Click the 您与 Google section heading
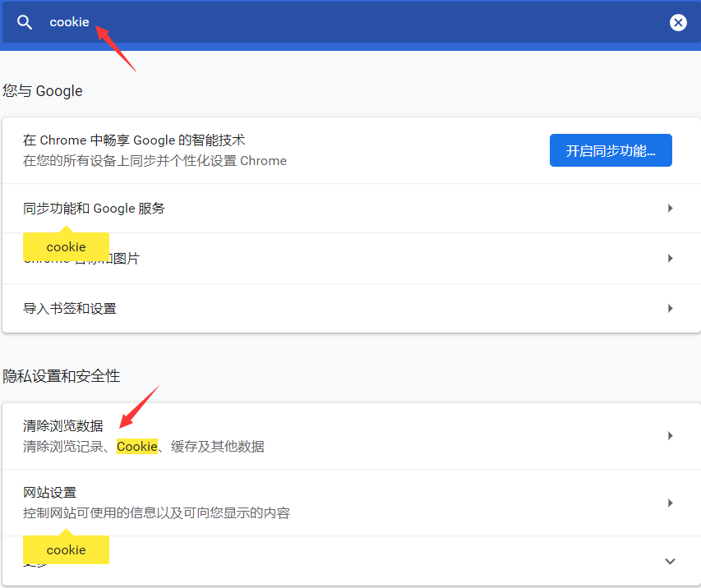 pos(43,90)
